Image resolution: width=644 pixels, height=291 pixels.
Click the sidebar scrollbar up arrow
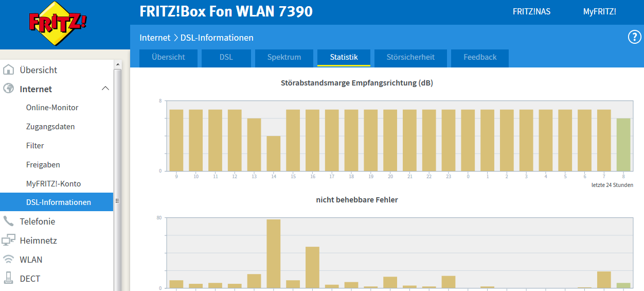(117, 65)
